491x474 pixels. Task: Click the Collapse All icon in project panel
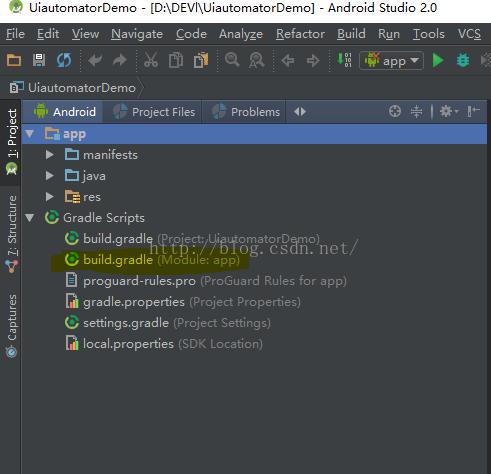416,111
